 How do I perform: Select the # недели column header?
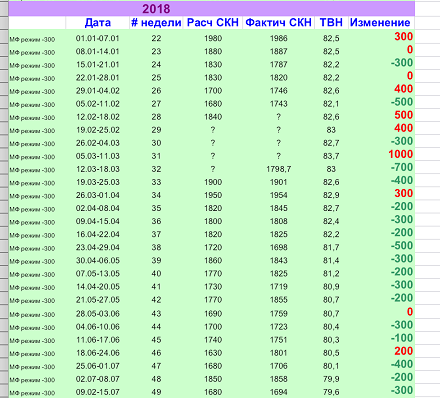tap(156, 23)
